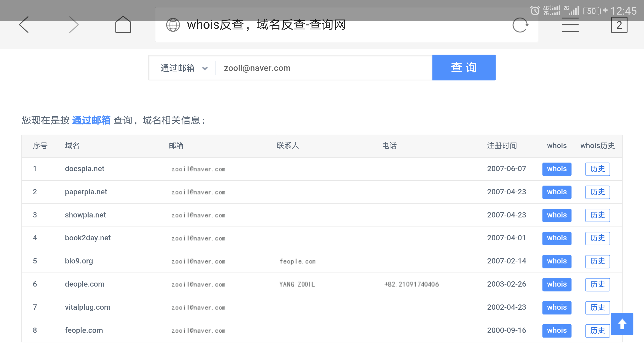The height and width of the screenshot is (362, 644).
Task: View 历史 for blo9.org
Action: point(597,261)
